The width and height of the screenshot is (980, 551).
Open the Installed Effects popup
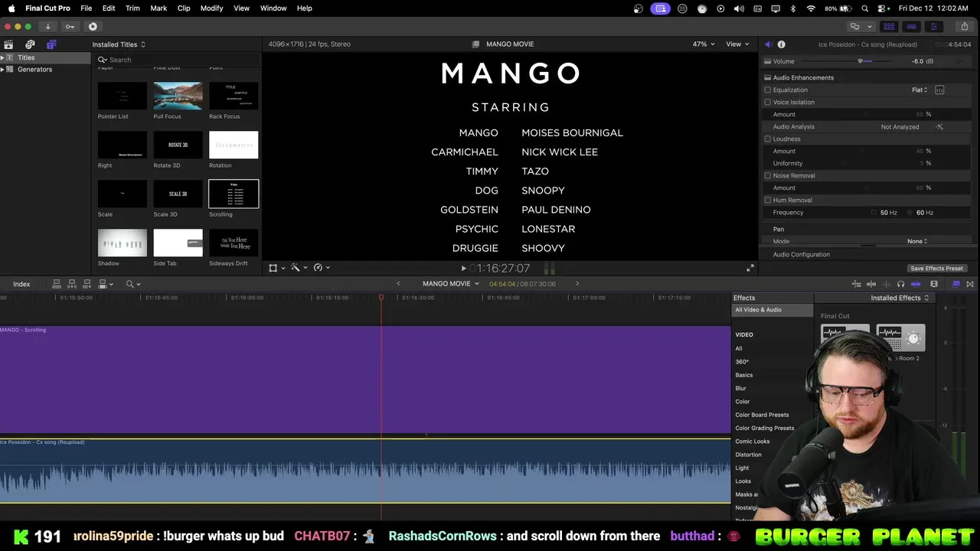[900, 298]
